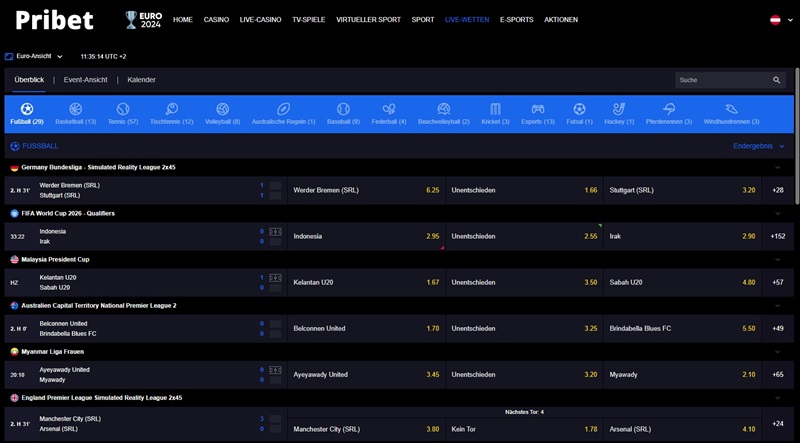Open pitch tracker icon for Ayeyawady United match
The width and height of the screenshot is (800, 443).
[x=276, y=370]
